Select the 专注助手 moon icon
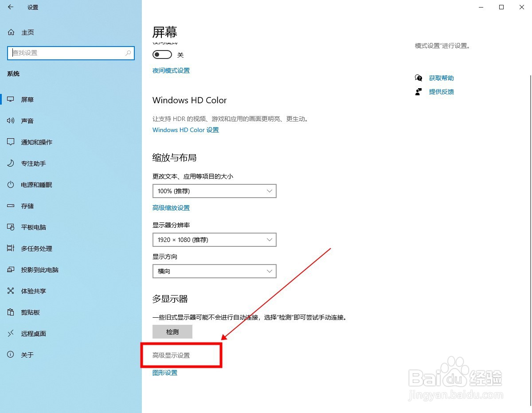This screenshot has height=413, width=532. 11,163
